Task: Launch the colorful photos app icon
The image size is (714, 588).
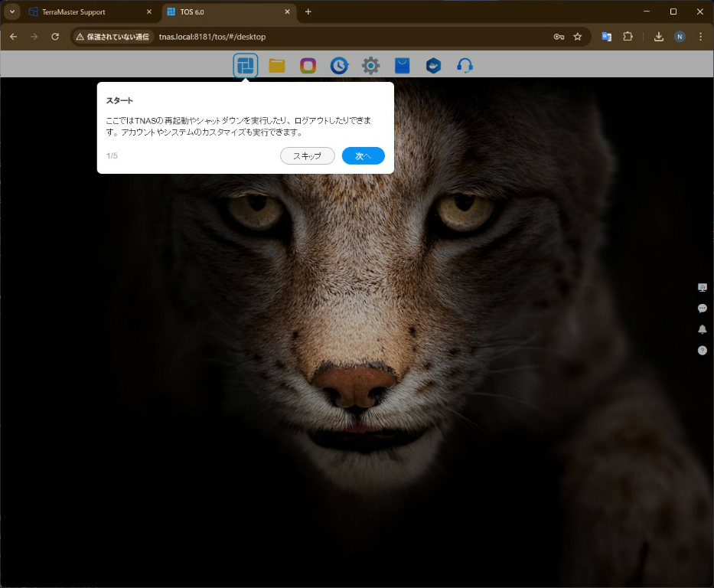Action: 308,66
